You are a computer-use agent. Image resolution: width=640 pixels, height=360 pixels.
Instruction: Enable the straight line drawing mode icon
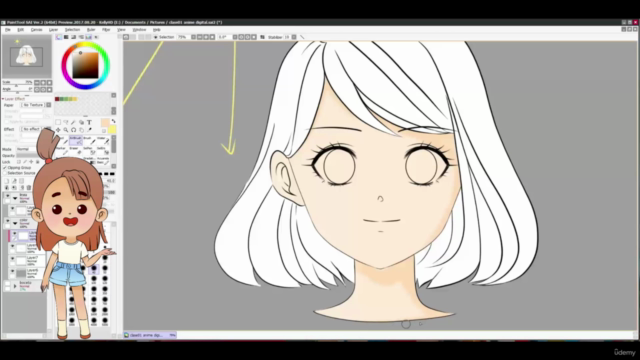pos(302,37)
